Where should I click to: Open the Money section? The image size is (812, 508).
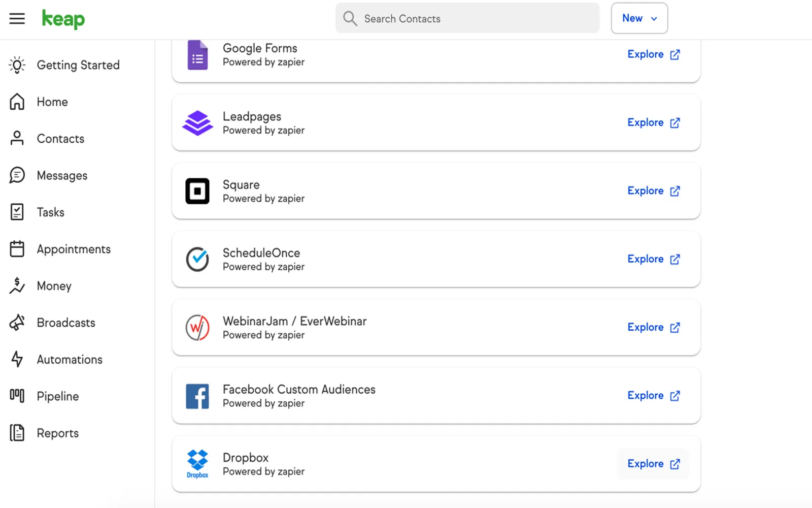point(54,286)
